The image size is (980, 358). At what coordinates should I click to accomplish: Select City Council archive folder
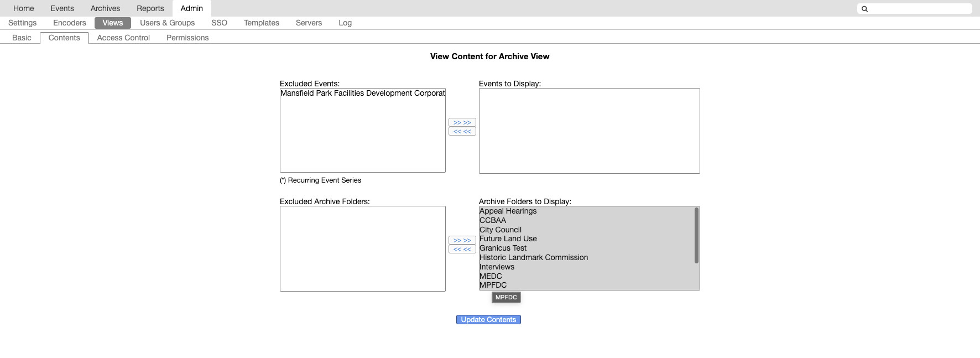(x=586, y=230)
